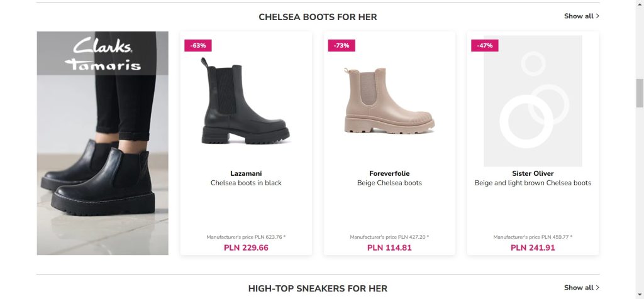Open the 'Beige Chelsea boots' product title

(389, 183)
